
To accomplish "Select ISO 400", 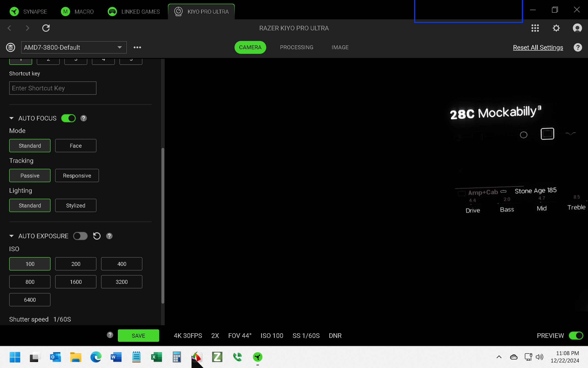I will point(122,264).
